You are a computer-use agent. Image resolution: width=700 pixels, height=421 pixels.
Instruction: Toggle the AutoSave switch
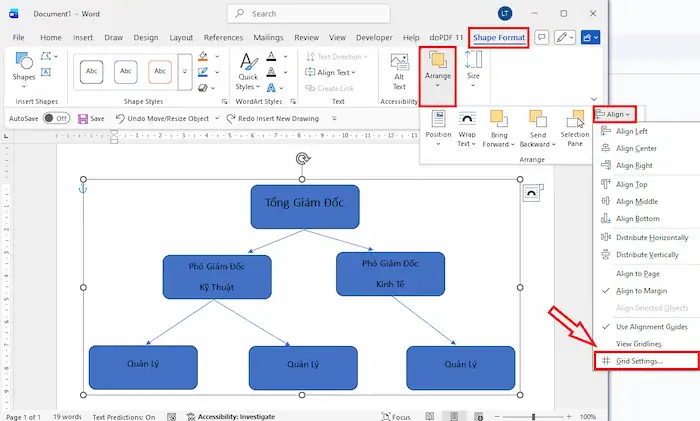pos(56,118)
